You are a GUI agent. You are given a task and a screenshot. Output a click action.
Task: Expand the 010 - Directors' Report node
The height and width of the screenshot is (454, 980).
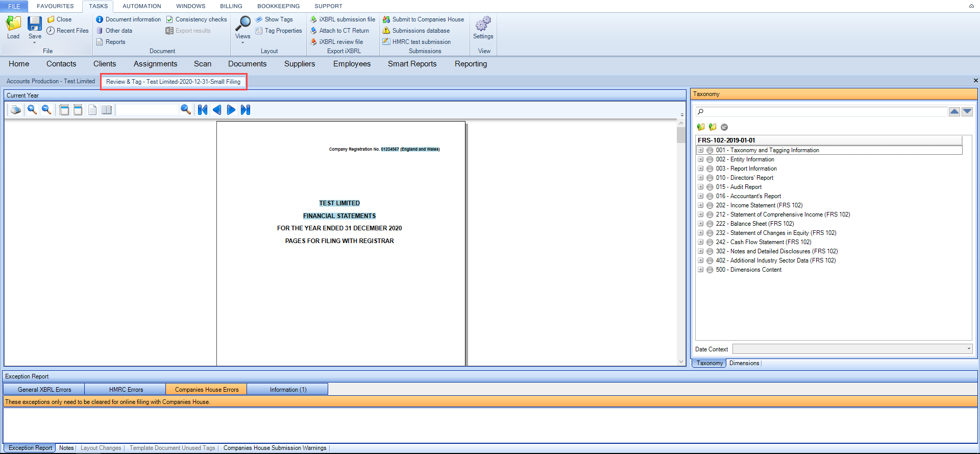tap(701, 178)
